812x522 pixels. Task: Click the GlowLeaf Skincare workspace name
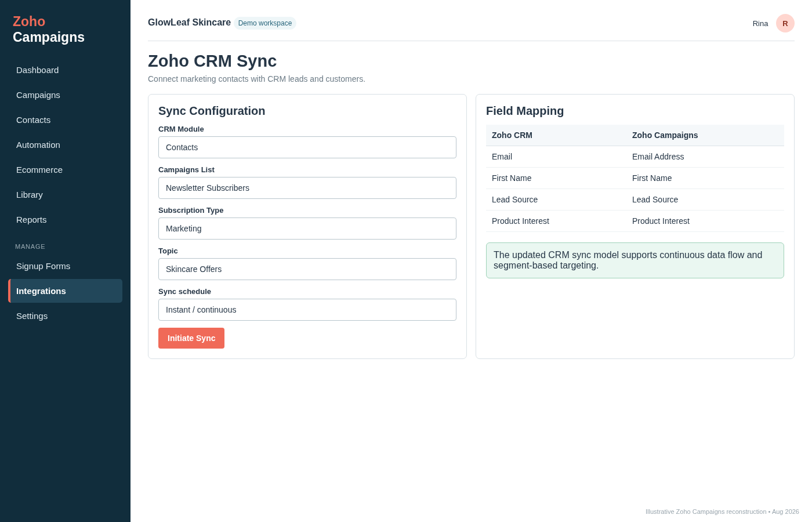click(x=189, y=23)
